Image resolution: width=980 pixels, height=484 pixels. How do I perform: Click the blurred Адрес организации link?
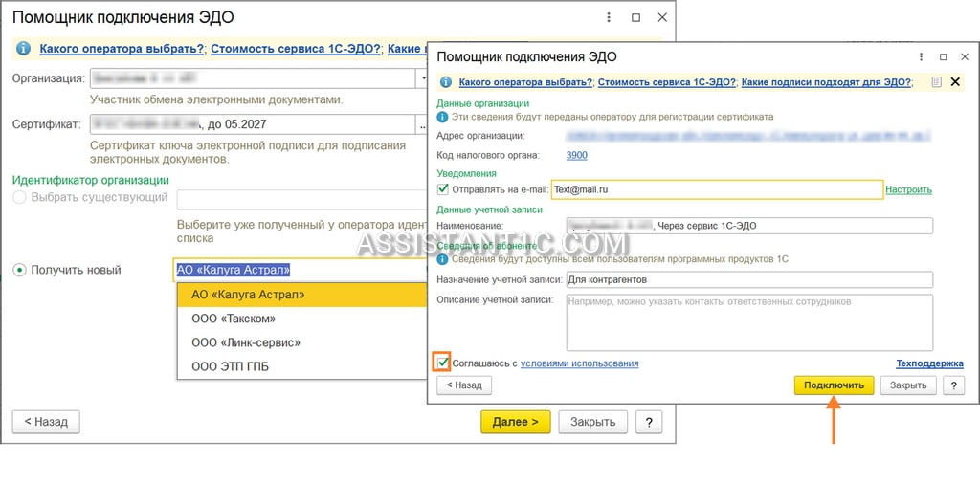[x=748, y=134]
